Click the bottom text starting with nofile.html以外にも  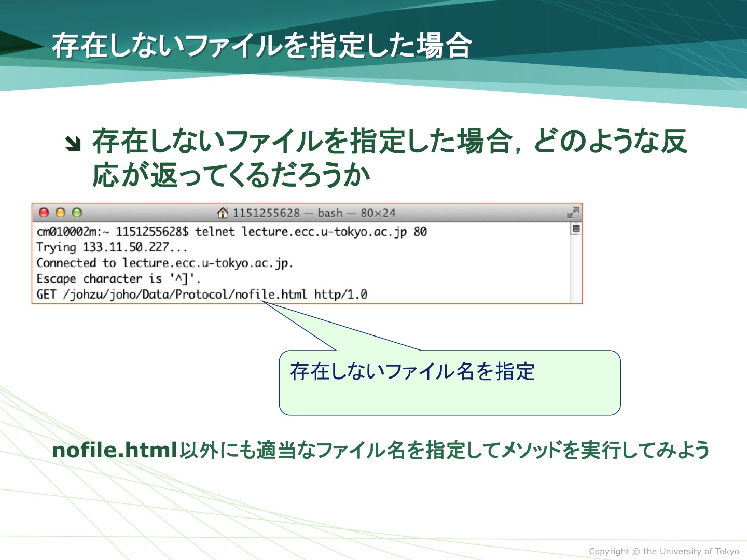pos(381,450)
